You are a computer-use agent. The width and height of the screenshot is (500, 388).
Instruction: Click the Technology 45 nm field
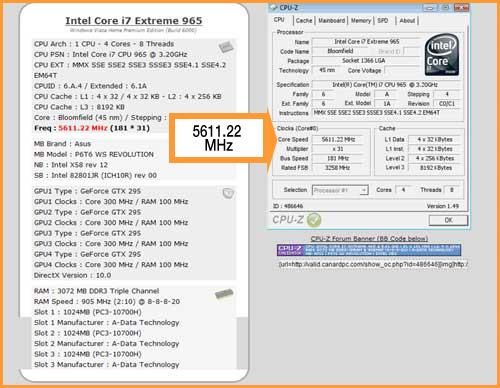coord(327,70)
